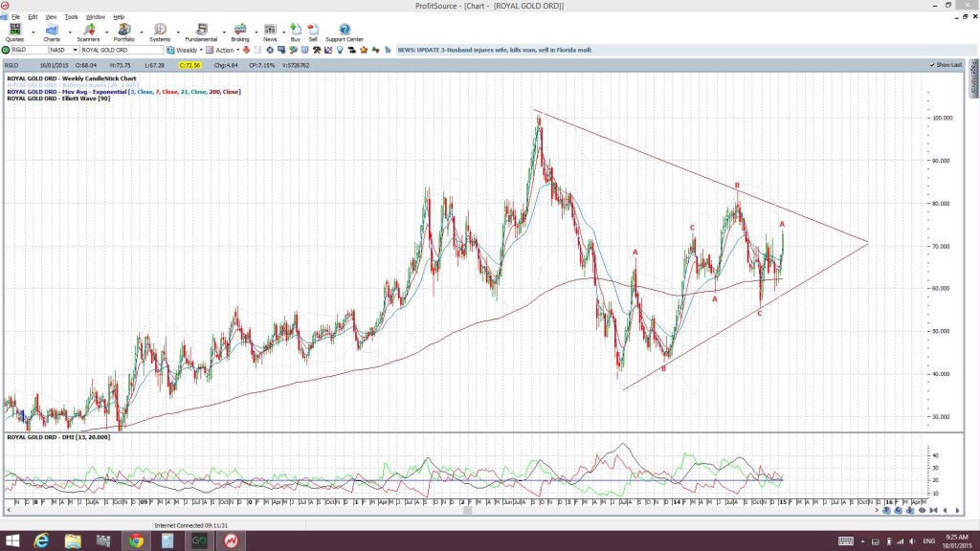Click the ROYAL GOLD ORD name field
The height and width of the screenshot is (551, 980).
(122, 50)
